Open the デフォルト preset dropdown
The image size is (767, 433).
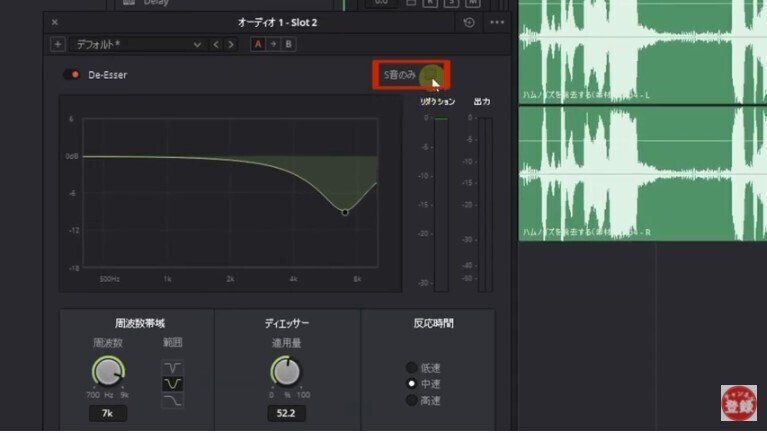coord(137,45)
